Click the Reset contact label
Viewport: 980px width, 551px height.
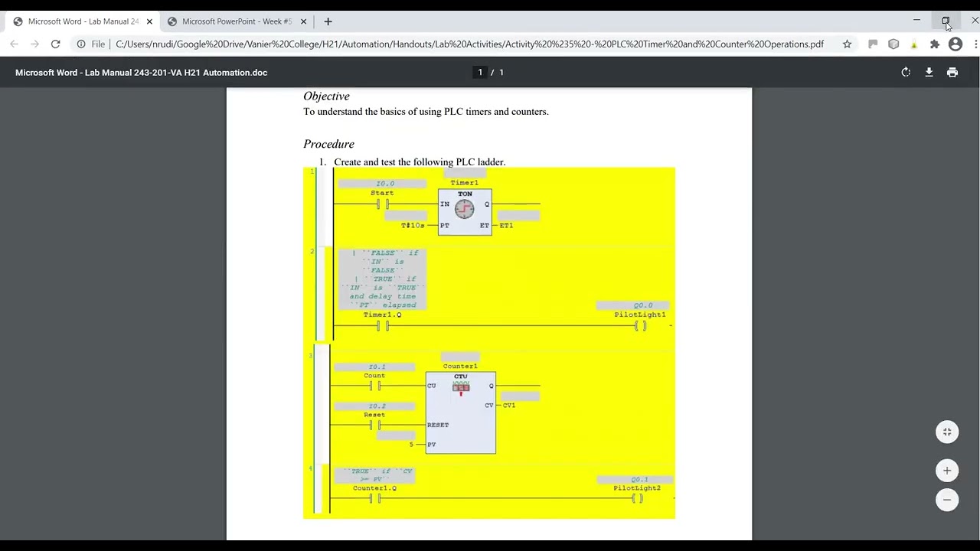click(374, 415)
